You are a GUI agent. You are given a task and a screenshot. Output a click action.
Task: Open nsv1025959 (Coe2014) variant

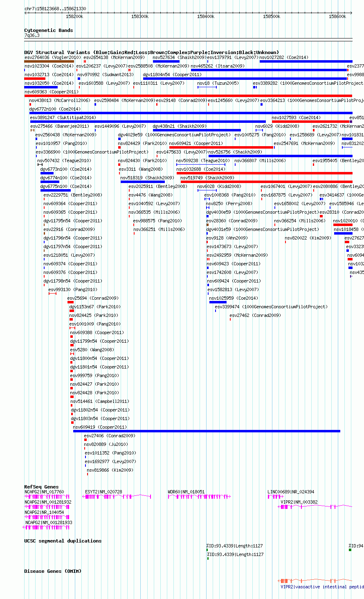234,298
